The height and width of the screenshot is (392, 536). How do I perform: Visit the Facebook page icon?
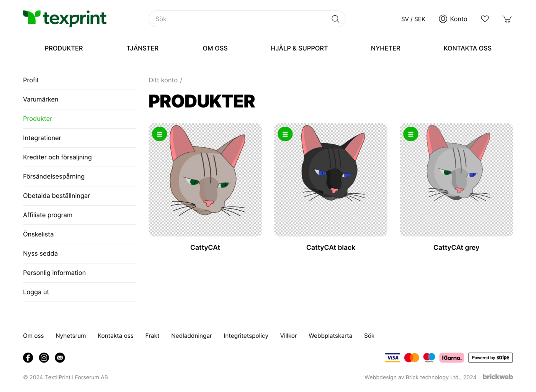[28, 358]
